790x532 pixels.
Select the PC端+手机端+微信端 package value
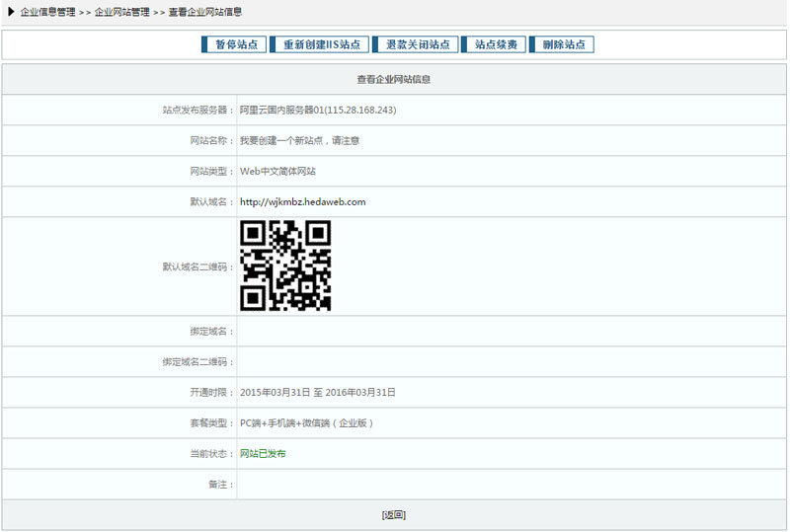(x=306, y=423)
